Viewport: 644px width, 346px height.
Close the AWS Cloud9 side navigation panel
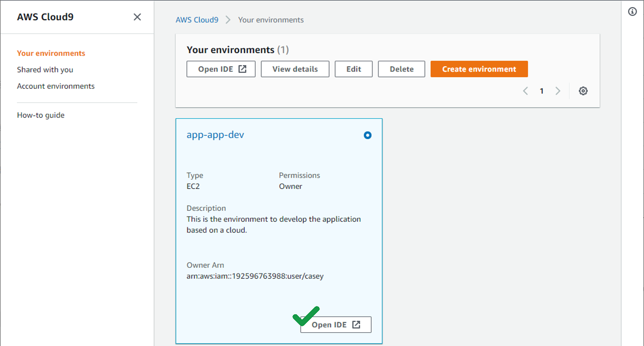(137, 17)
